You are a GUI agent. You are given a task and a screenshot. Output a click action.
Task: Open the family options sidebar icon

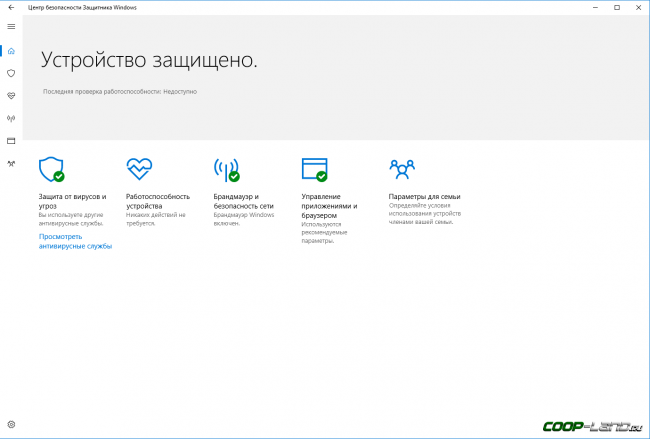pyautogui.click(x=11, y=164)
